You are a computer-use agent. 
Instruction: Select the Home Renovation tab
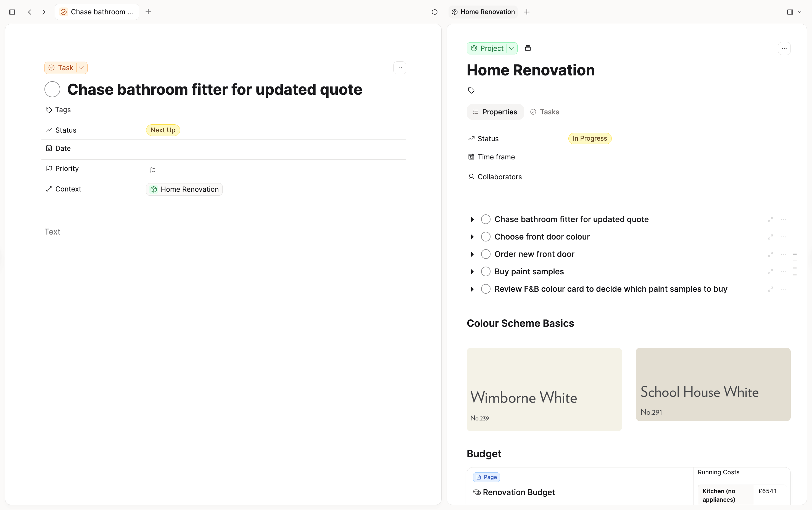click(483, 12)
